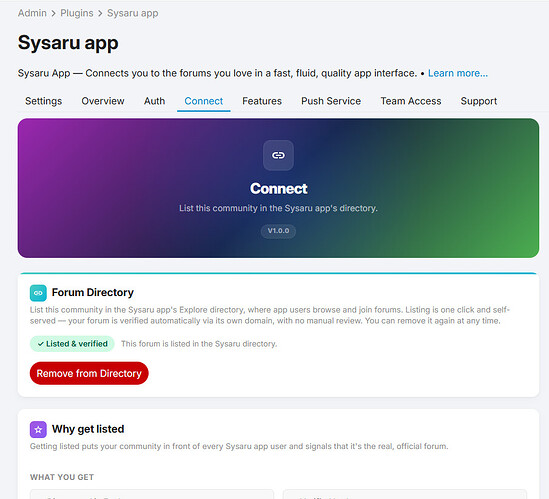Click the Sysaru app breadcrumb item

click(x=133, y=13)
